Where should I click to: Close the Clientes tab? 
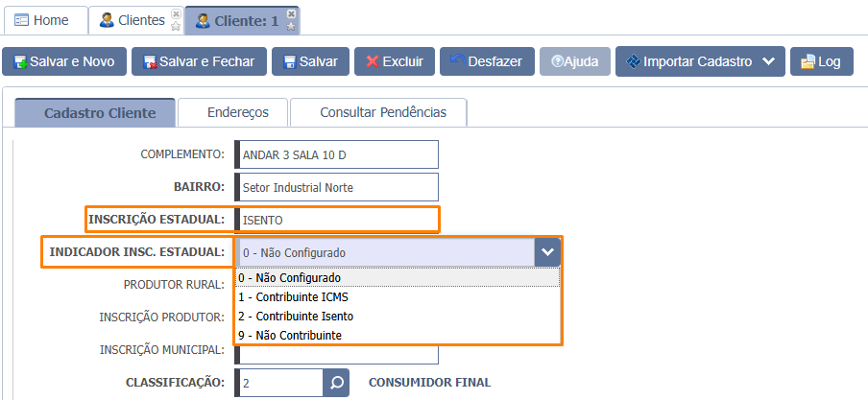point(175,14)
